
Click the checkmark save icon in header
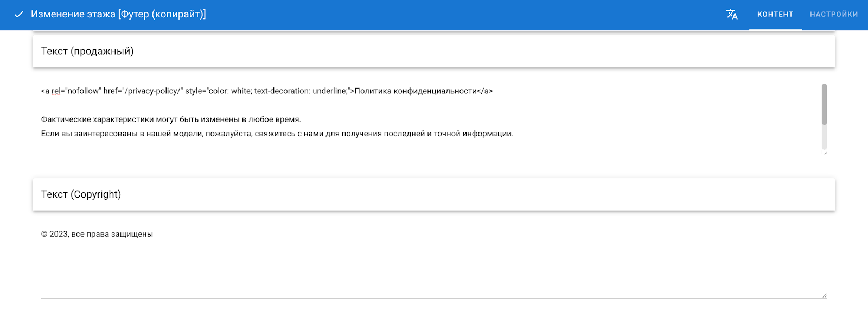18,15
